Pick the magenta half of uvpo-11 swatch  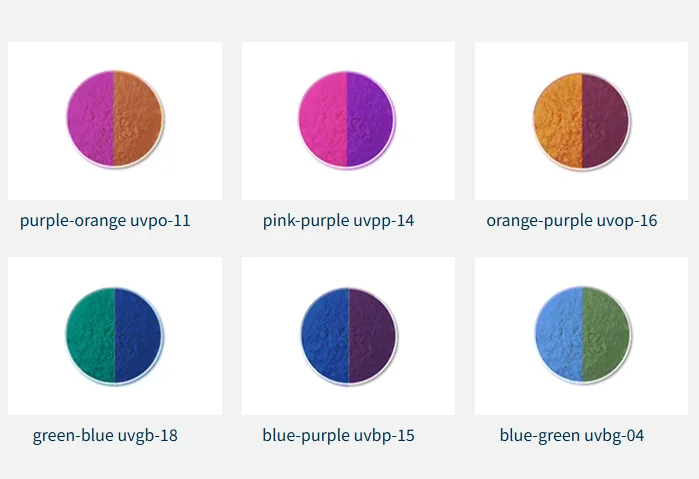[x=91, y=119]
